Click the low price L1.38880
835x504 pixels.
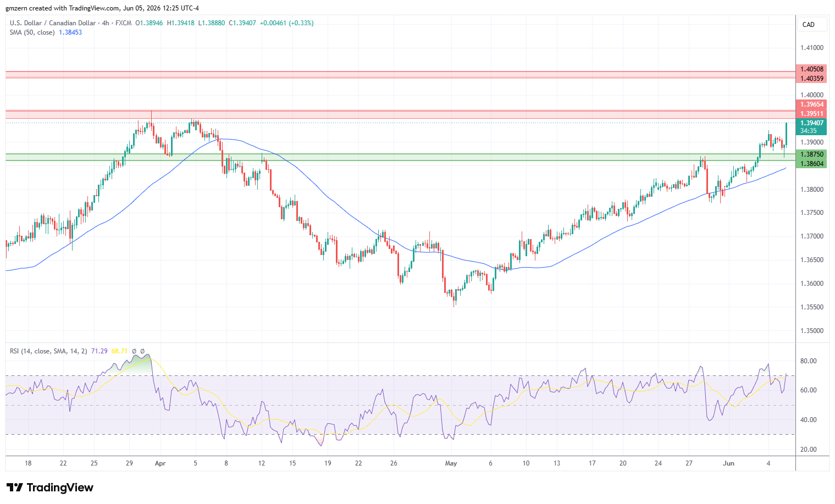point(211,23)
